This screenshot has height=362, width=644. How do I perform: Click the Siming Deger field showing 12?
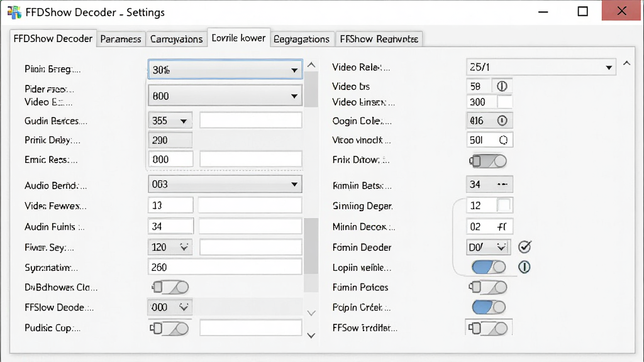coord(481,206)
